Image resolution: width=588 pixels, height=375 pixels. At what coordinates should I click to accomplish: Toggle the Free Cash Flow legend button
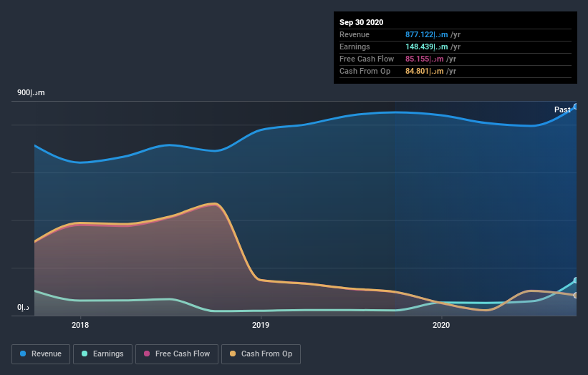coord(177,354)
